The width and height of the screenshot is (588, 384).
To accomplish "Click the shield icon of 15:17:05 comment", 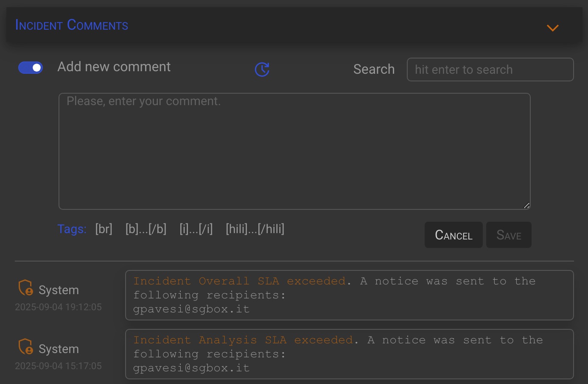I will pyautogui.click(x=25, y=347).
